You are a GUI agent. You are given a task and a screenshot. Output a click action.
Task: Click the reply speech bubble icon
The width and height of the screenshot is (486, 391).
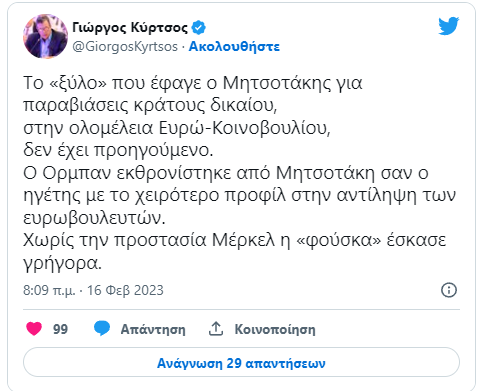[102, 328]
